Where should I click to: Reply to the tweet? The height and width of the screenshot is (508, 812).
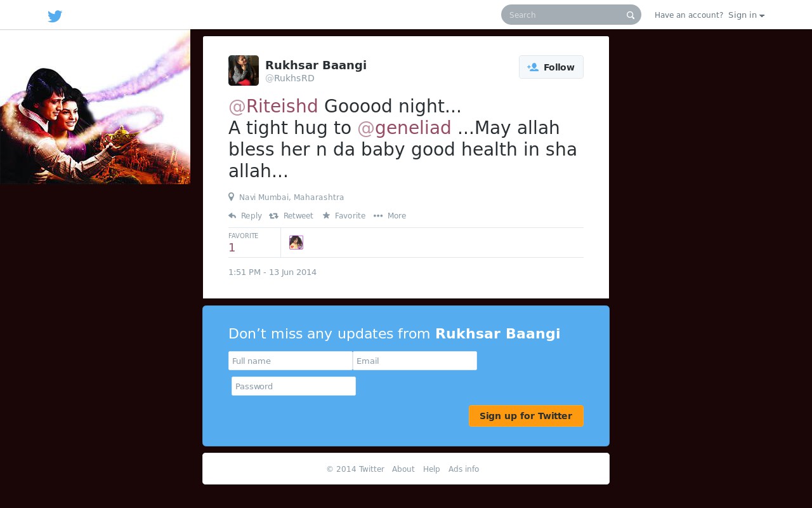click(246, 216)
